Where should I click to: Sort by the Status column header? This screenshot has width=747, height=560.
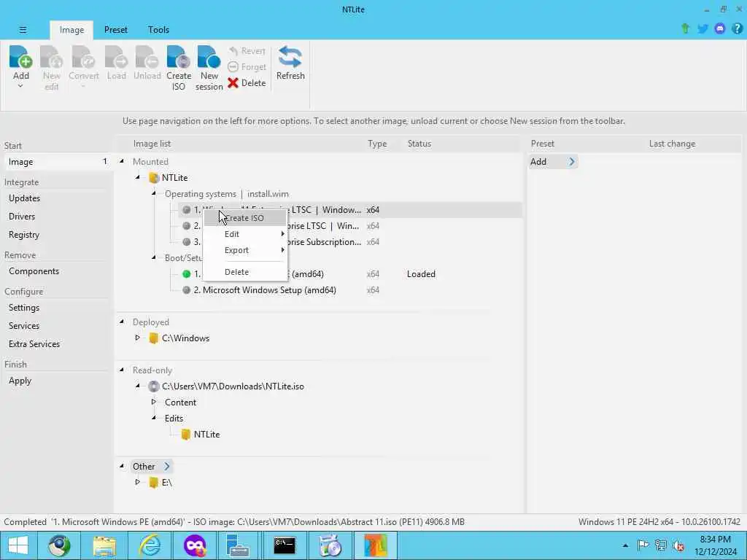419,144
